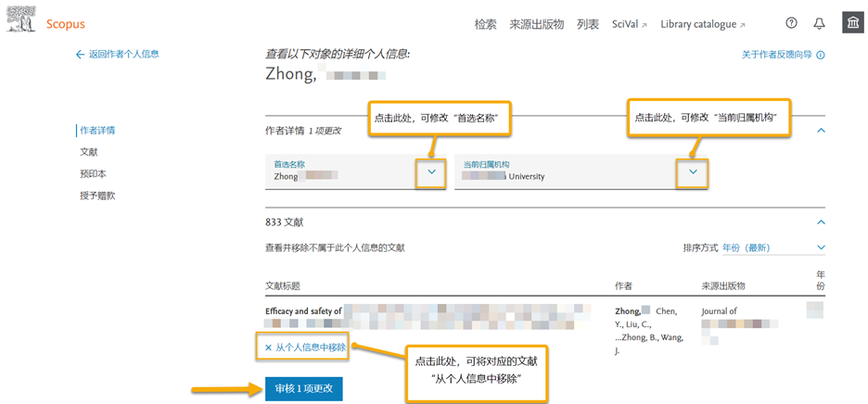Open 来源出版物 in the top navigation
This screenshot has width=868, height=404.
(536, 24)
